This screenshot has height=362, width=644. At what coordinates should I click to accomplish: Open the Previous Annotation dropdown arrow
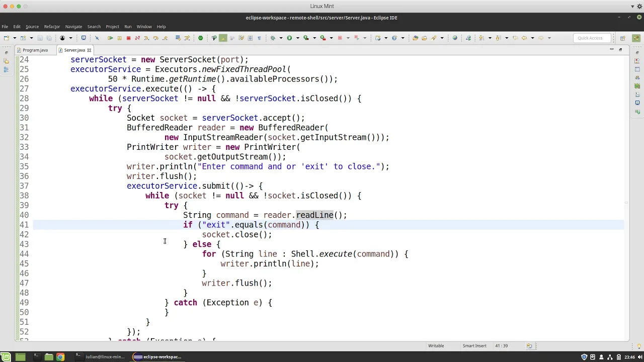pyautogui.click(x=507, y=38)
